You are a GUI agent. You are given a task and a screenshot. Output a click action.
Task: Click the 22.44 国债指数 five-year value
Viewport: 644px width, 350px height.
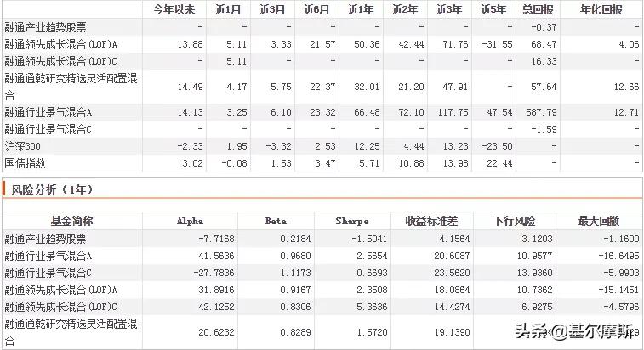(x=499, y=163)
